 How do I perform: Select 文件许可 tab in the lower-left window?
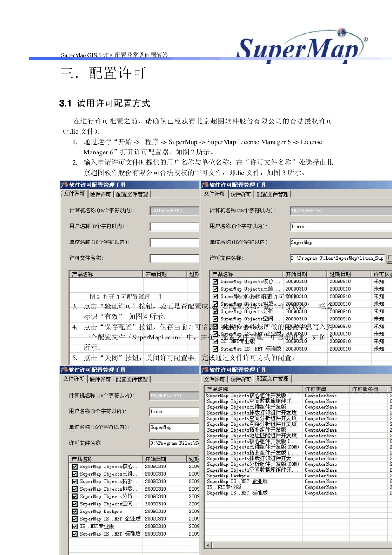[x=74, y=379]
